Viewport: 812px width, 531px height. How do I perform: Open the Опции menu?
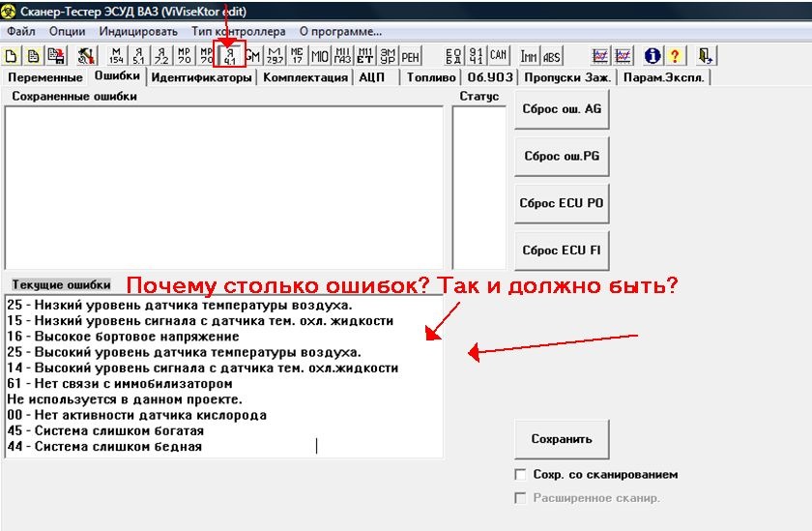tap(68, 32)
